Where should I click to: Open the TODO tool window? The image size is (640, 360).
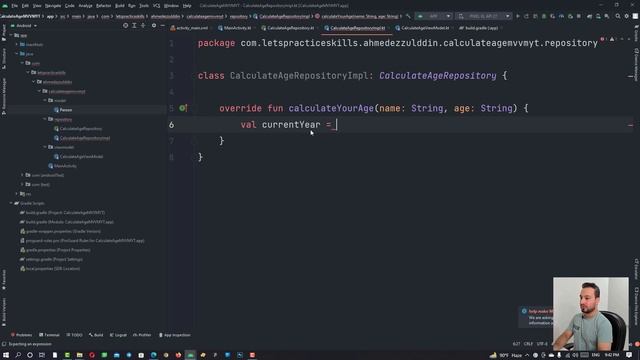tap(74, 335)
